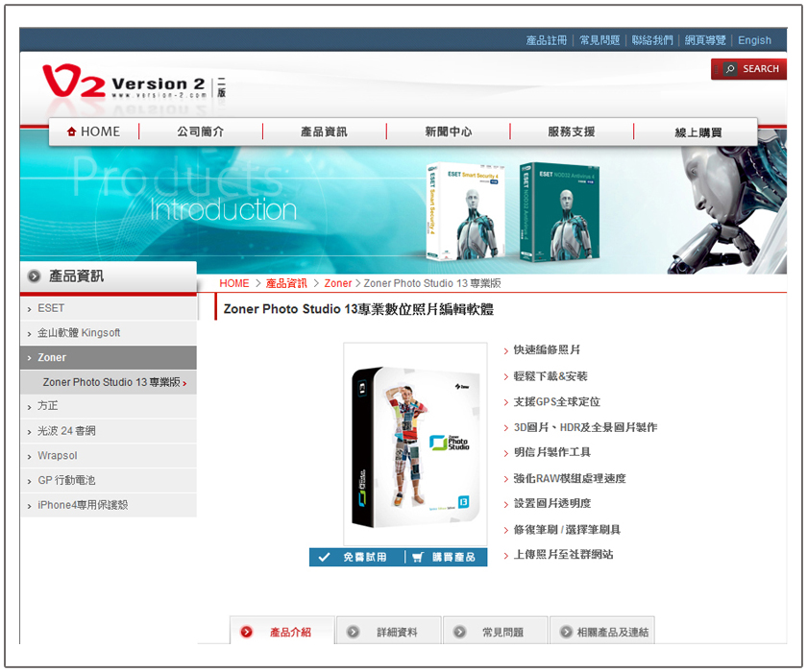This screenshot has height=672, width=807.
Task: Click the red circle icon on 產品介紹 tab
Action: (247, 632)
